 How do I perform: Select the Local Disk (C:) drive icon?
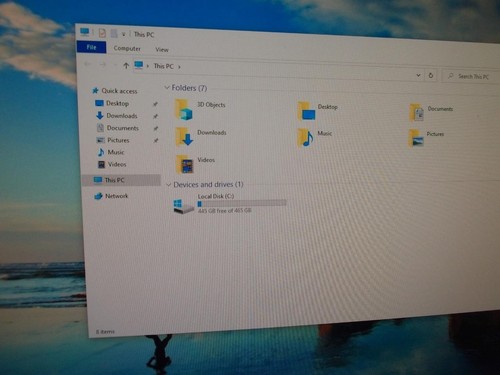[x=183, y=206]
